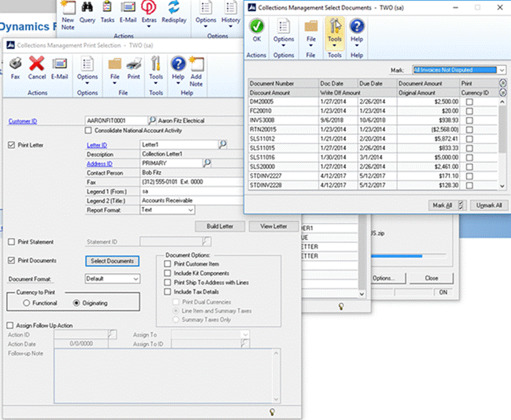The image size is (511, 420).
Task: Open the Document Format Default dropdown
Action: (136, 279)
